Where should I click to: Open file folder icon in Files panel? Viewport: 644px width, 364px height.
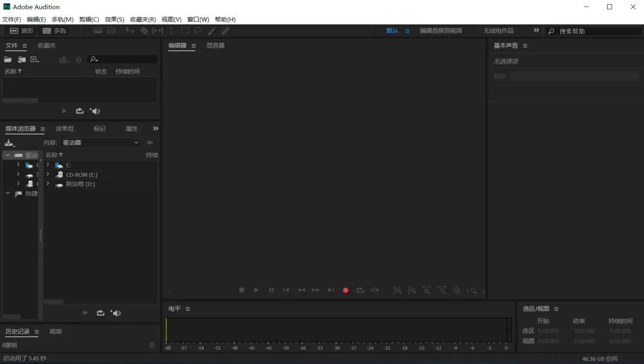coord(8,60)
